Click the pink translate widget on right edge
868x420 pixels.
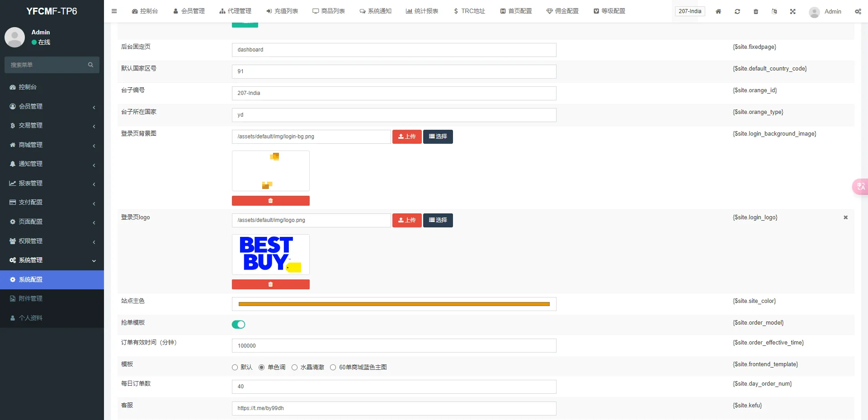click(x=860, y=186)
